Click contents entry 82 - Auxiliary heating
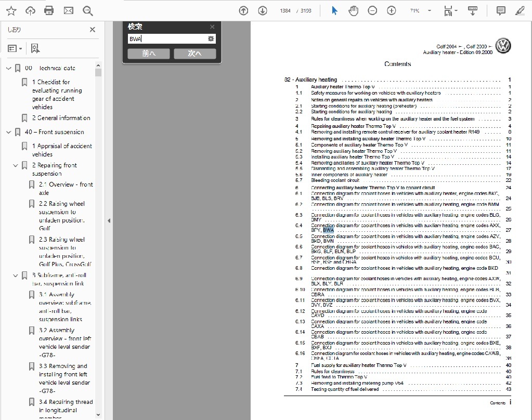 [310, 80]
